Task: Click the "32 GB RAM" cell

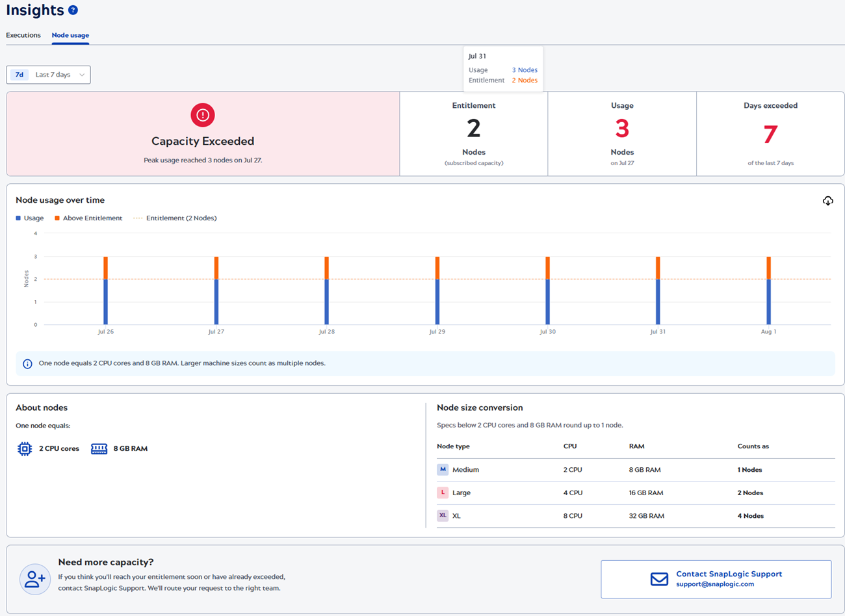Action: click(x=647, y=516)
